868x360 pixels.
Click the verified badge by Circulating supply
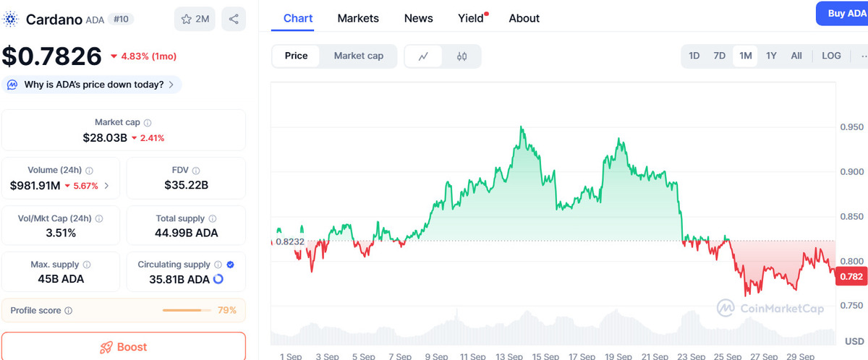(x=230, y=265)
